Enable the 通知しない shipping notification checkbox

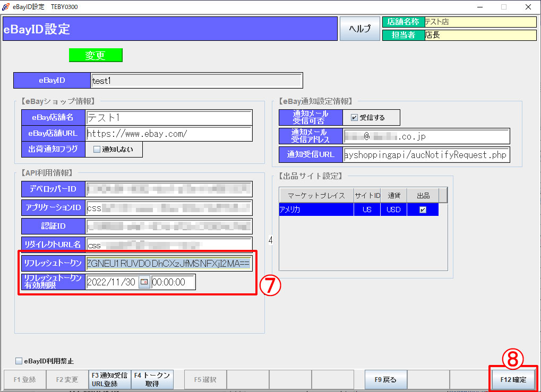(x=97, y=150)
